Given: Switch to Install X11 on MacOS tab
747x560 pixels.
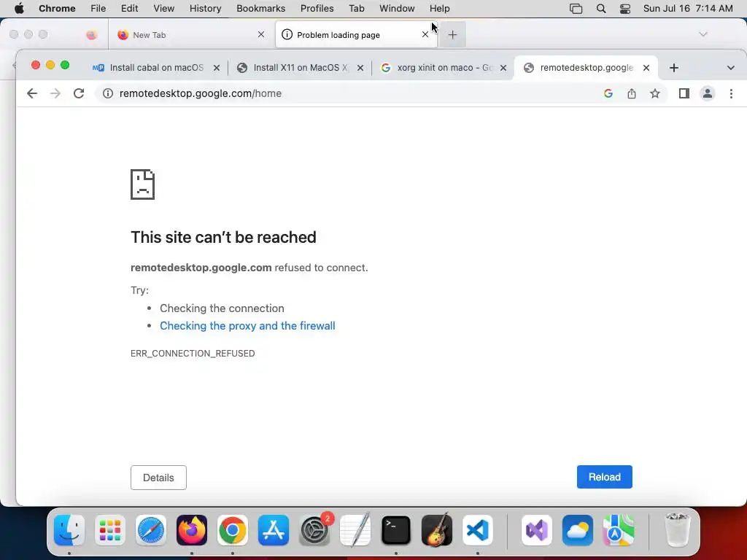Looking at the screenshot, I should (300, 68).
